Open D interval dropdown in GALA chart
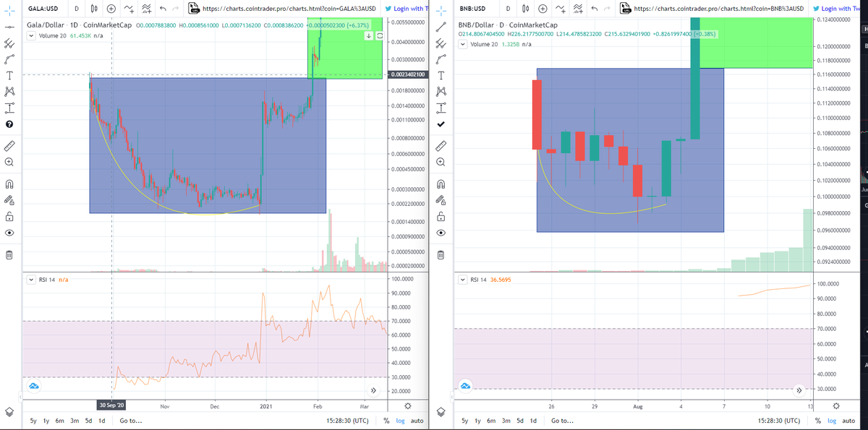This screenshot has height=430, width=868. pos(77,9)
